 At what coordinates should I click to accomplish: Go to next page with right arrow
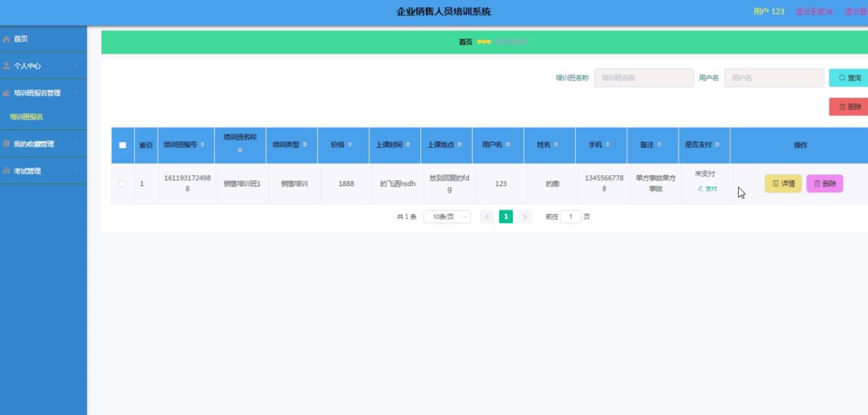pyautogui.click(x=525, y=217)
